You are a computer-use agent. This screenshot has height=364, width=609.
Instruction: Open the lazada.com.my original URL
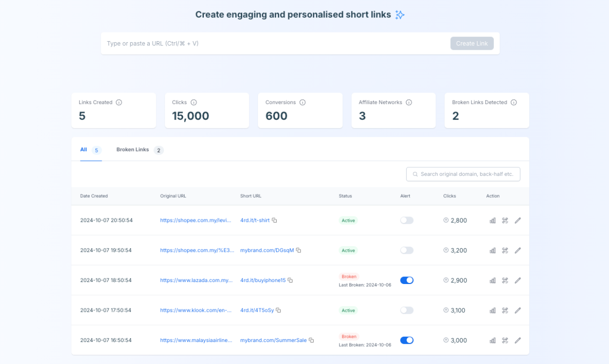coord(196,280)
